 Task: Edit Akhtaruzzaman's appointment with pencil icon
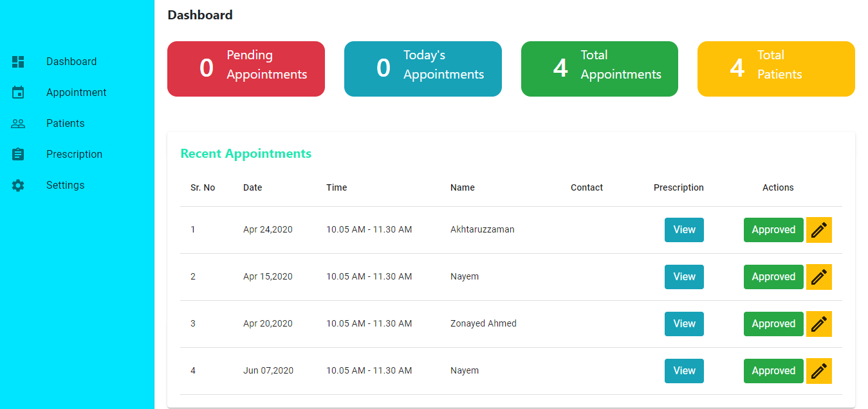(x=818, y=230)
